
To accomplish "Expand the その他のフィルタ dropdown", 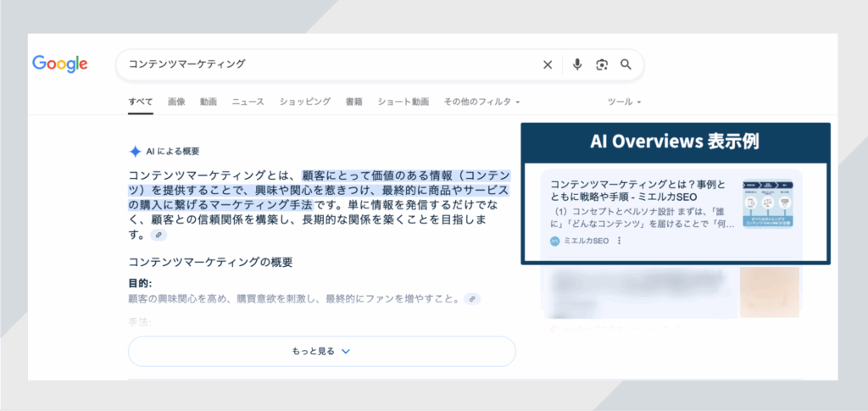I will [481, 102].
